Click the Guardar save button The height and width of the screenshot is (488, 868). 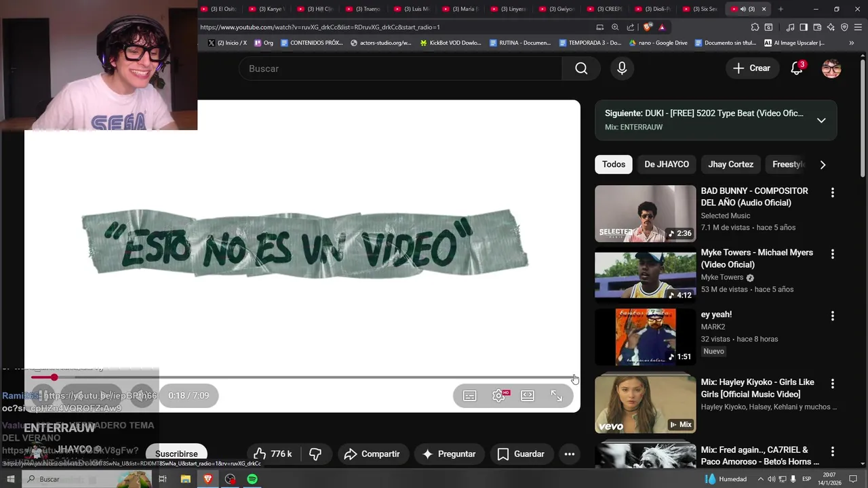click(521, 454)
